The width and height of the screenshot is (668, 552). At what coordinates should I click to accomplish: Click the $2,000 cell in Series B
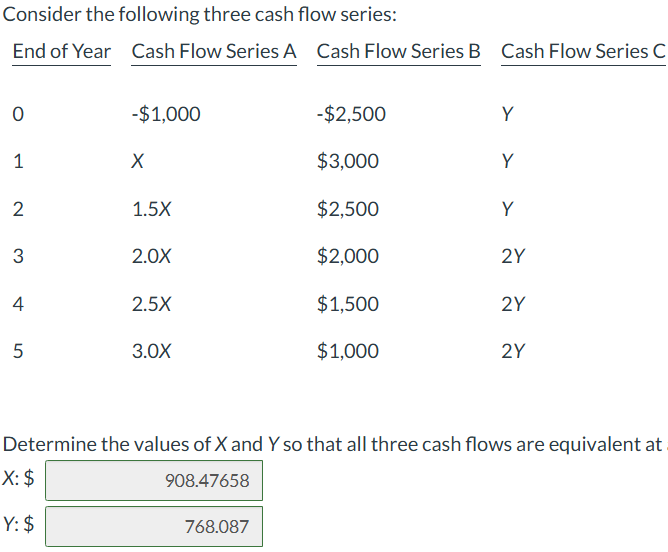(x=348, y=256)
